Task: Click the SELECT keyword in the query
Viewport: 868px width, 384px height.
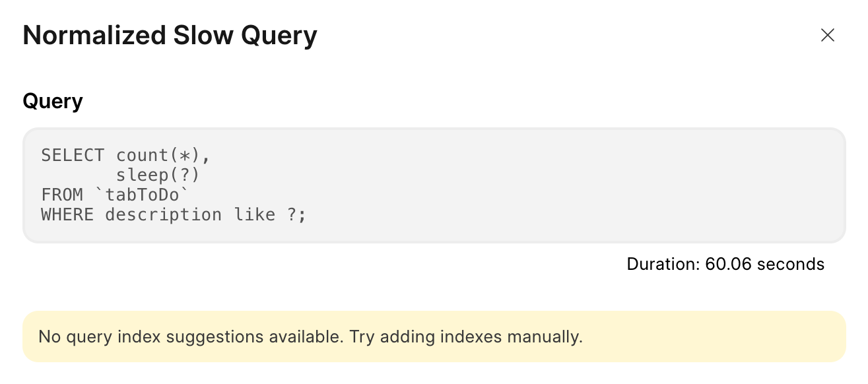Action: pos(73,156)
